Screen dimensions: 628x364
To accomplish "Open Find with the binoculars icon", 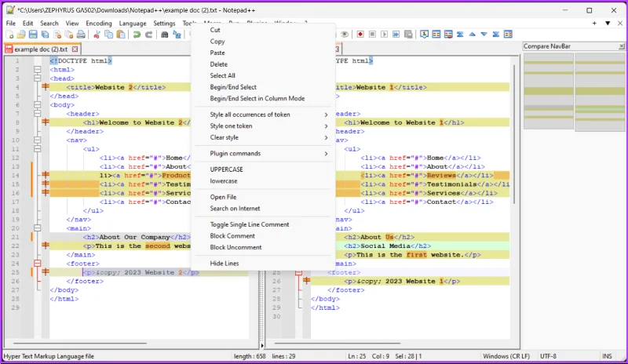I will click(164, 35).
